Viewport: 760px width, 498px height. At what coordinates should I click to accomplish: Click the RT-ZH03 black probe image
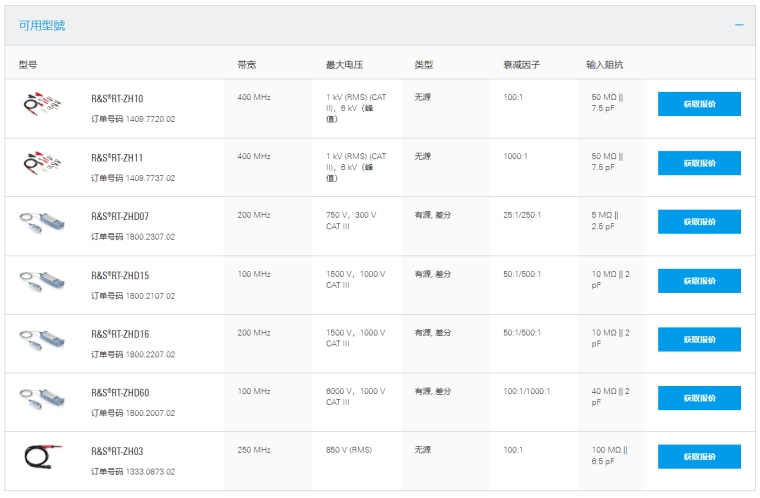41,457
